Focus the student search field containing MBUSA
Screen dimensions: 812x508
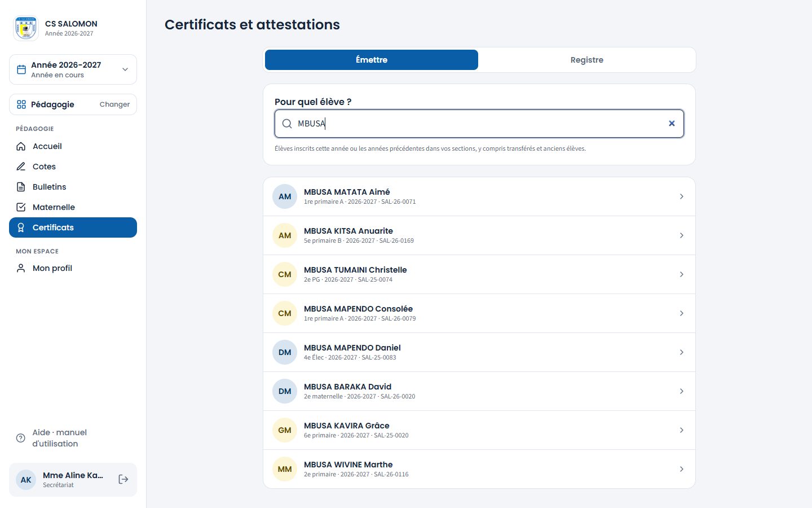point(479,124)
